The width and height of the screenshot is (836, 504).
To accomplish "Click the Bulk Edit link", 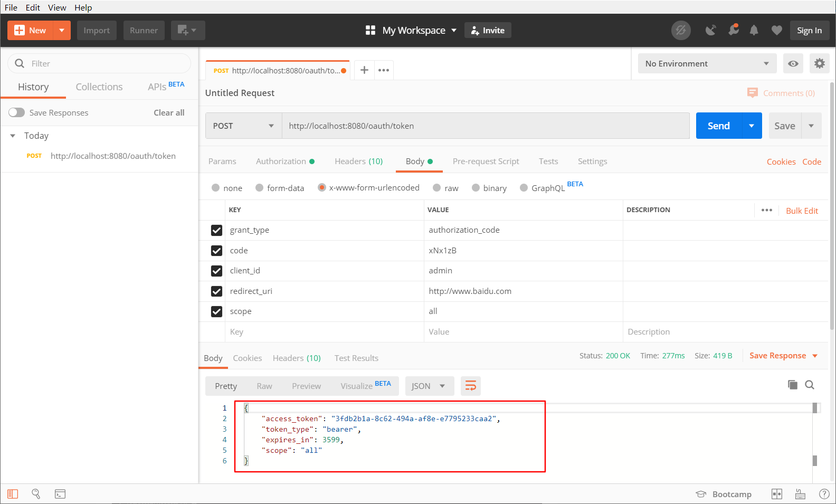I will click(802, 211).
